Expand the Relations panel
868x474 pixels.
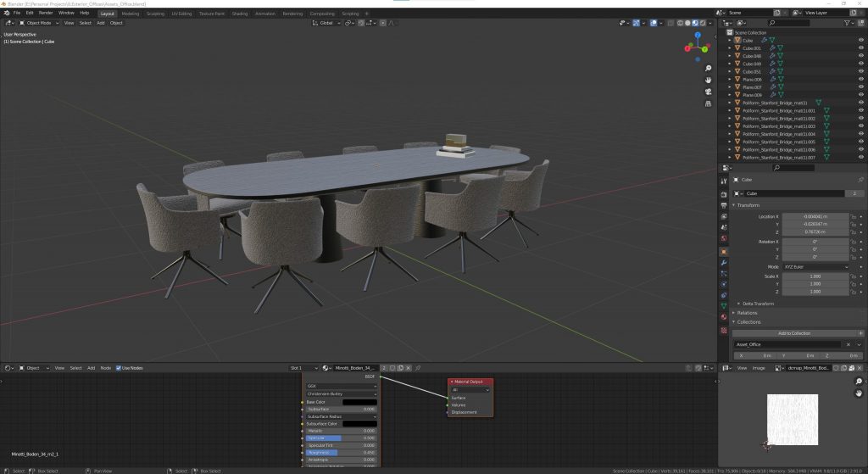coord(747,313)
